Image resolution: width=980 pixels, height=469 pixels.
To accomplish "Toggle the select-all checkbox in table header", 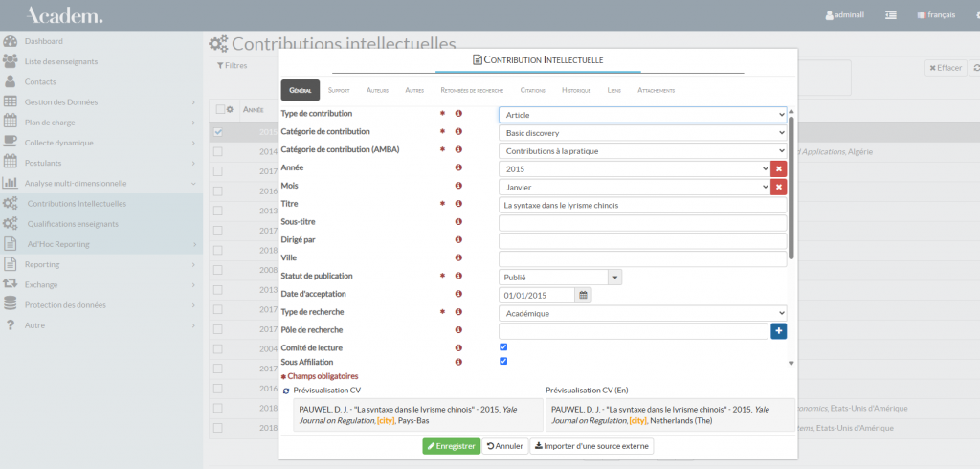I will [x=220, y=109].
